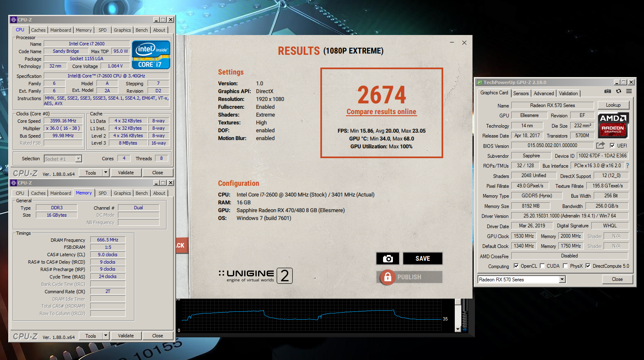
Task: Click Validate button in top CPU-Z window
Action: click(126, 173)
